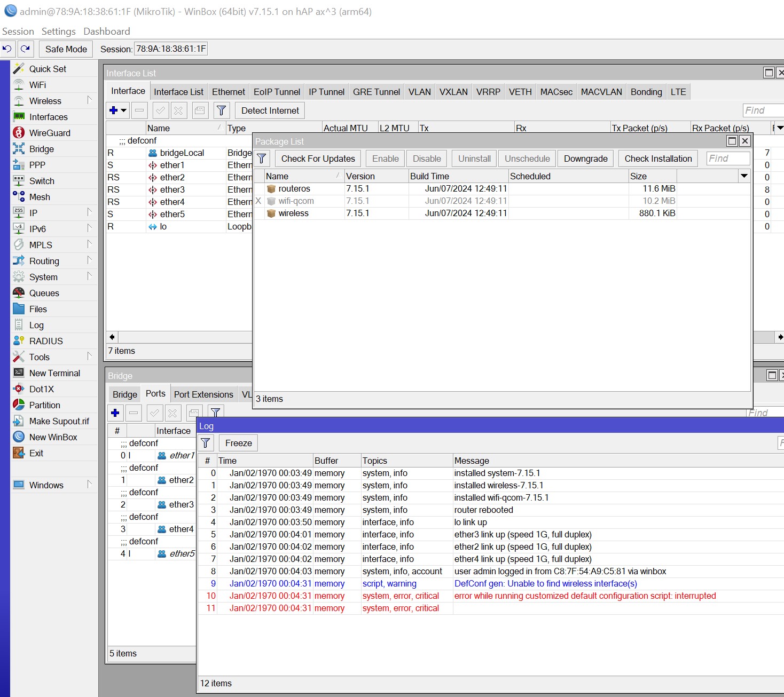Click the Redo arrow in toolbar
The width and height of the screenshot is (784, 697).
tap(25, 49)
